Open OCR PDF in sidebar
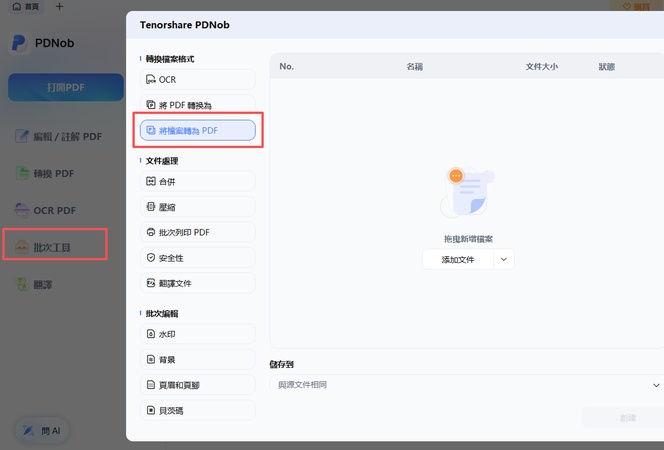Image resolution: width=664 pixels, height=450 pixels. point(45,210)
